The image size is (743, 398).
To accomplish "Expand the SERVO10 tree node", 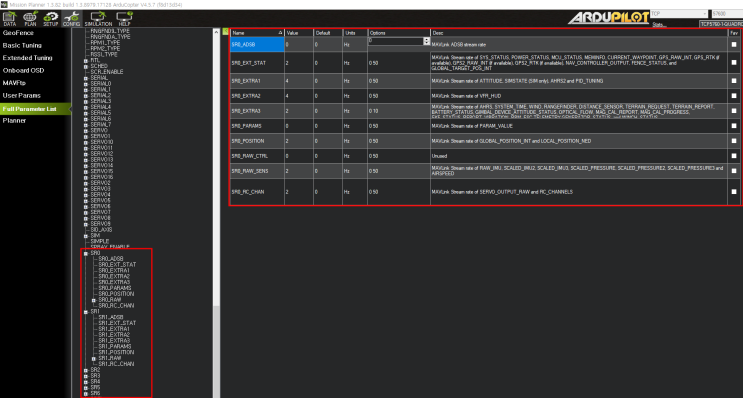I will [86, 142].
